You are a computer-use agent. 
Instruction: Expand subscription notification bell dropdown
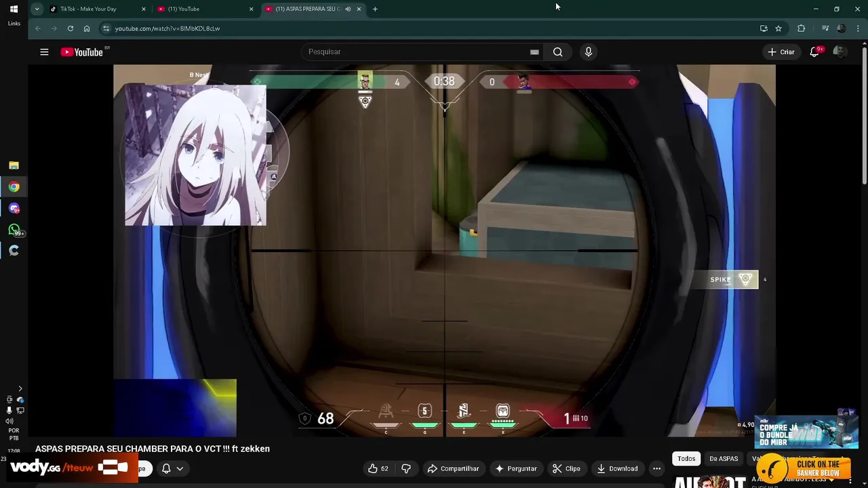[x=172, y=468]
